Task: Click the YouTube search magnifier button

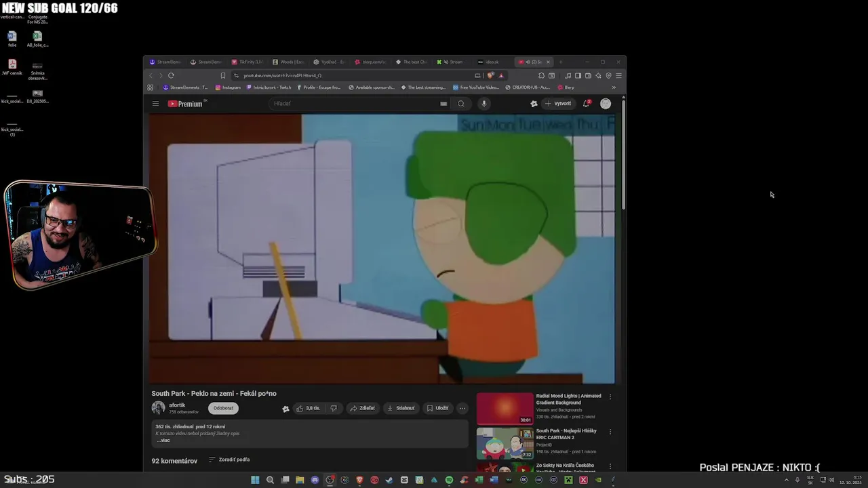Action: tap(461, 104)
